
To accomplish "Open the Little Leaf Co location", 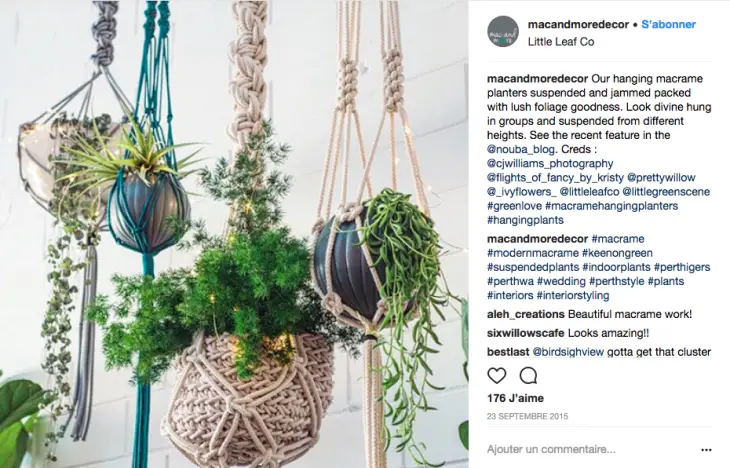I will 561,42.
